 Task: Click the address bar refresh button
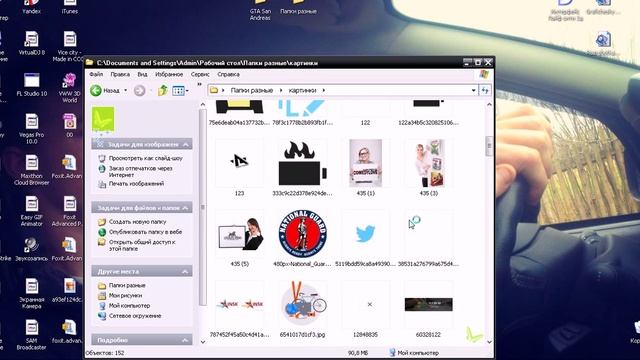point(485,90)
